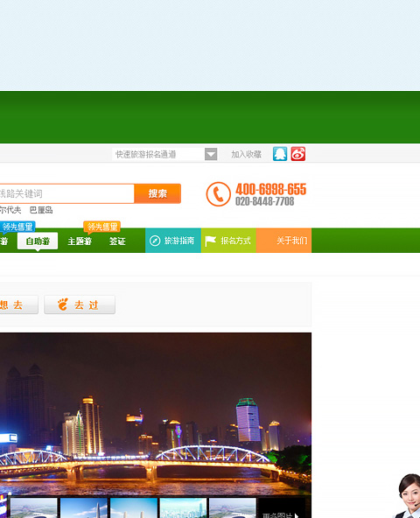420x518 pixels.
Task: Click the customer service agent avatar
Action: [409, 495]
